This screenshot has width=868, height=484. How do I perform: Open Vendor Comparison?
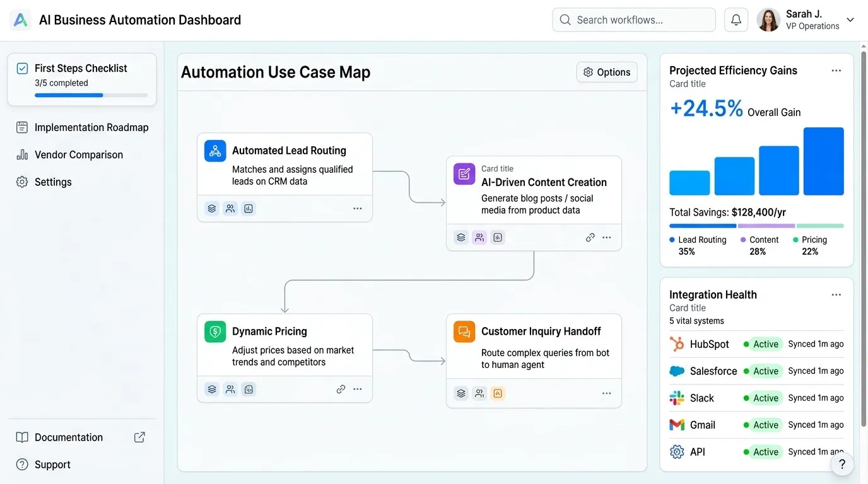pos(69,154)
